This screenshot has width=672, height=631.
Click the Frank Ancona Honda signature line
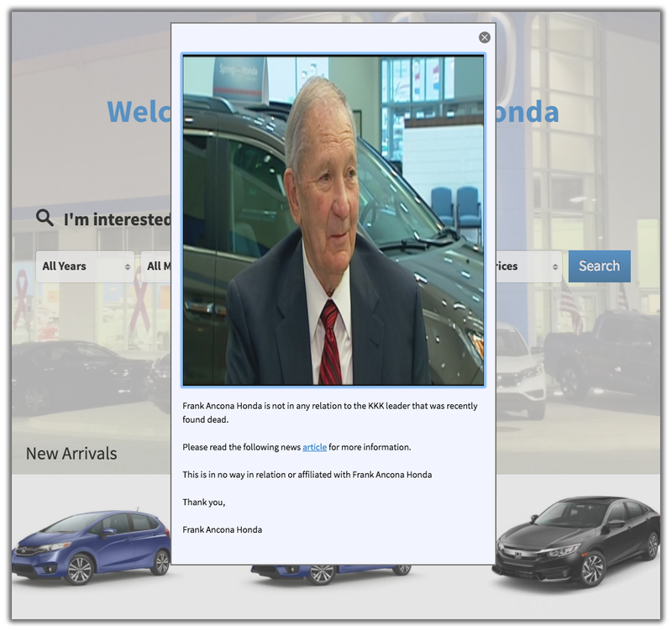[223, 529]
